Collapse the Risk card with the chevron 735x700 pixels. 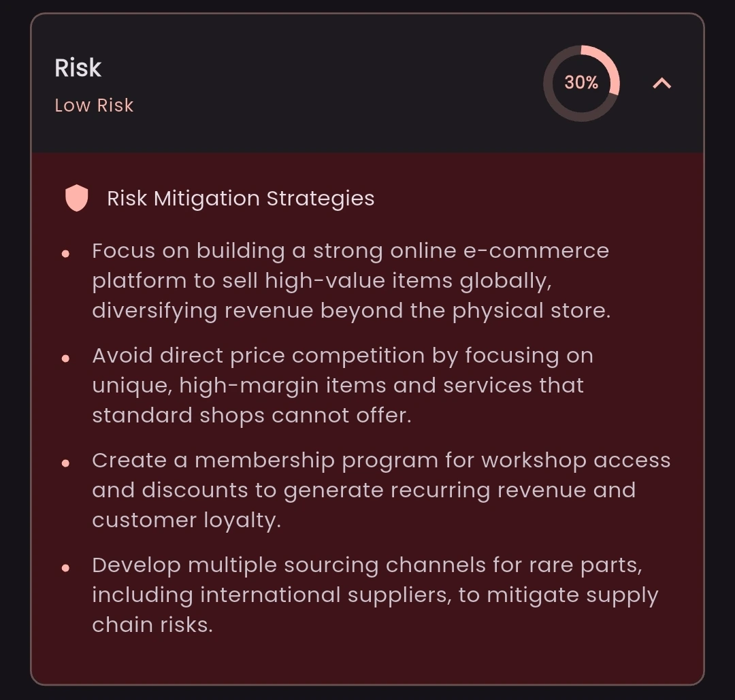tap(662, 84)
